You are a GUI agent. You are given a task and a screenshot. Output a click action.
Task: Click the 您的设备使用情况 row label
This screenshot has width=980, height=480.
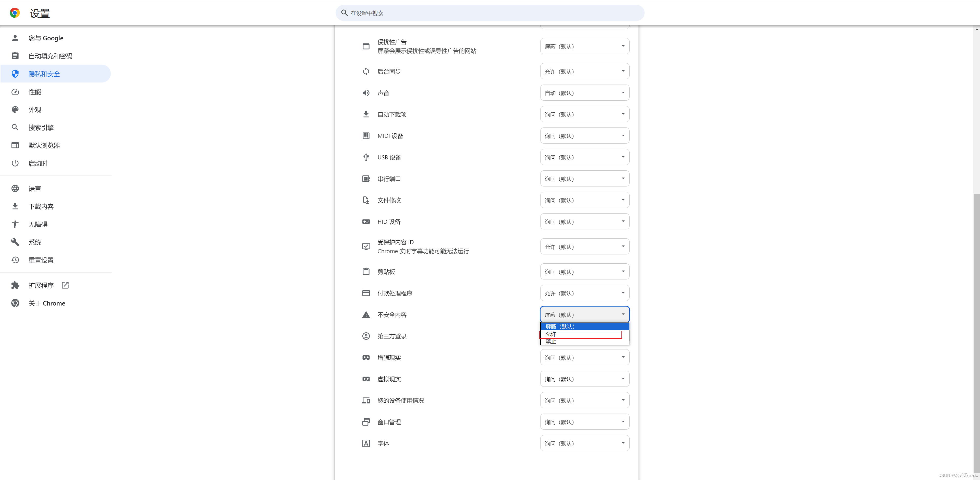pos(401,401)
